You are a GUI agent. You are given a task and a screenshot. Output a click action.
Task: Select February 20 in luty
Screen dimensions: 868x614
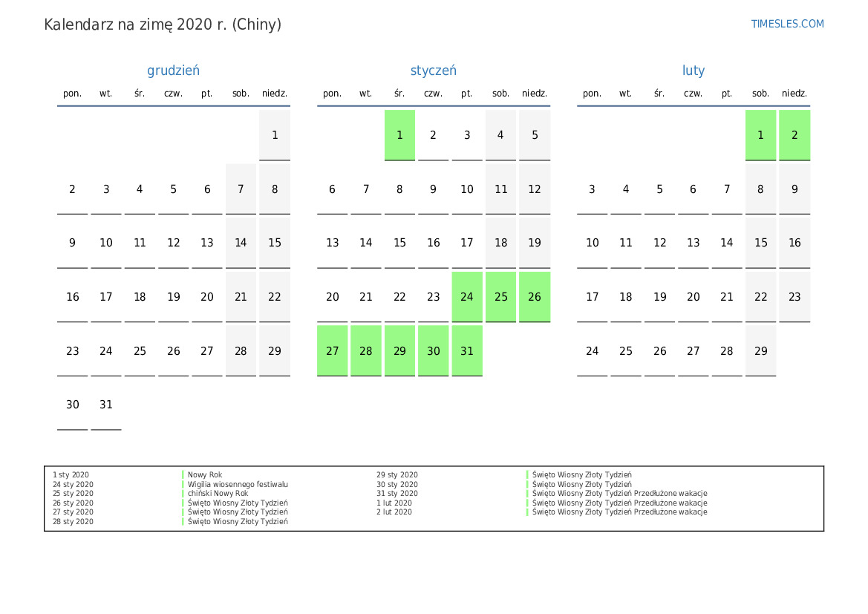(693, 297)
